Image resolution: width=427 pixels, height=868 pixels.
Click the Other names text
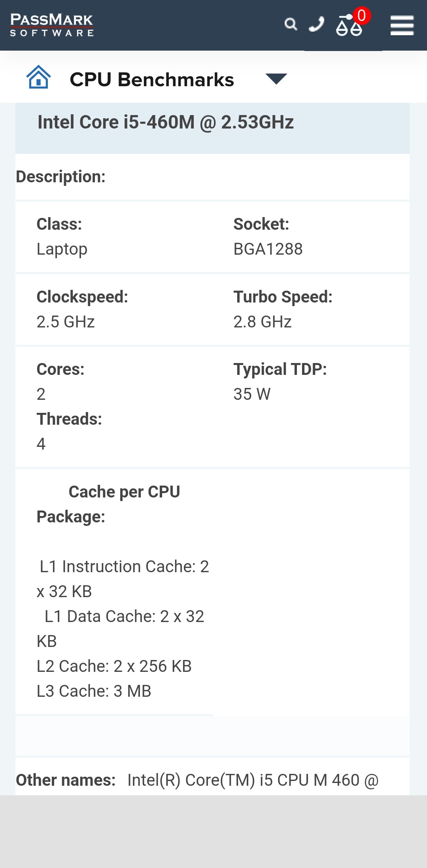pos(253,780)
